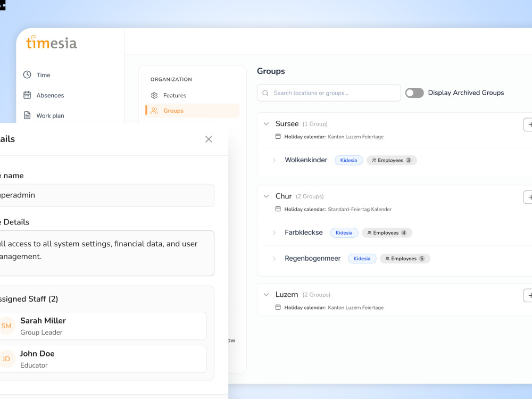The image size is (532, 399).
Task: Click the 'ORGANIZATION' section label
Action: (x=171, y=79)
